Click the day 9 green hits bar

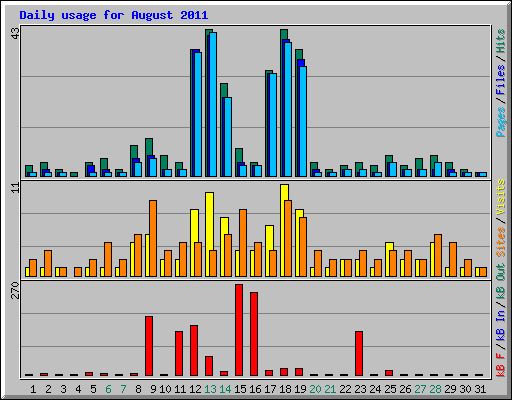(149, 147)
